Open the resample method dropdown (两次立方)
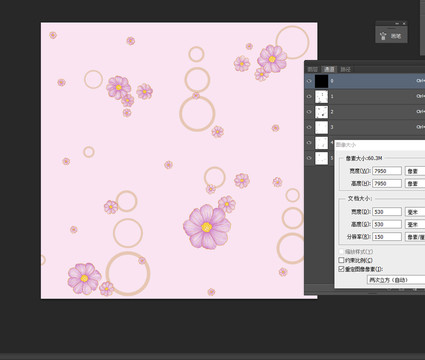Viewport: 425px width, 360px height. 396,280
